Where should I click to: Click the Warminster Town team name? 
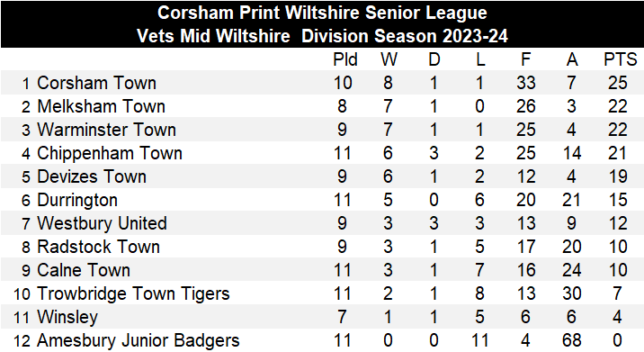click(x=106, y=130)
